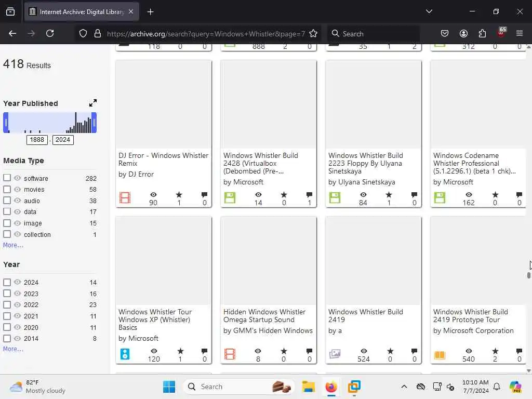
Task: Check the image media type box
Action: click(x=7, y=223)
